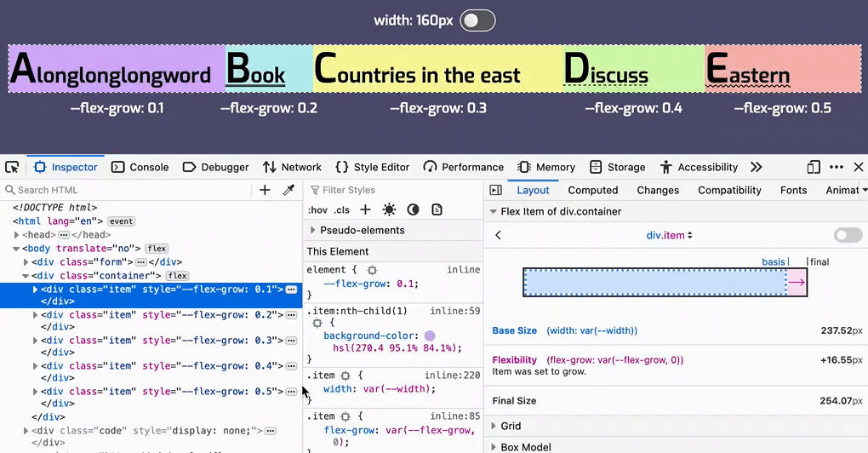Screen dimensions: 868x453
Task: Expand the Pseudo-elements section
Action: click(313, 230)
